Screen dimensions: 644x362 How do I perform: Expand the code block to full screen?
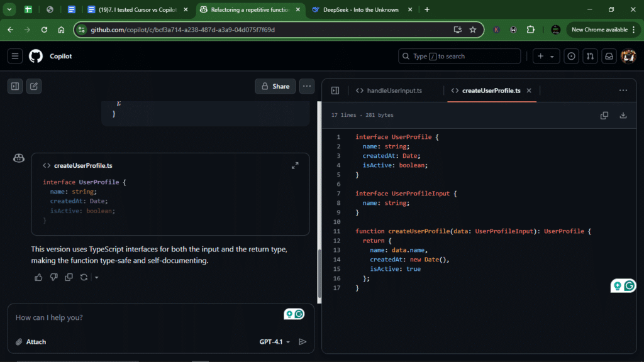295,165
